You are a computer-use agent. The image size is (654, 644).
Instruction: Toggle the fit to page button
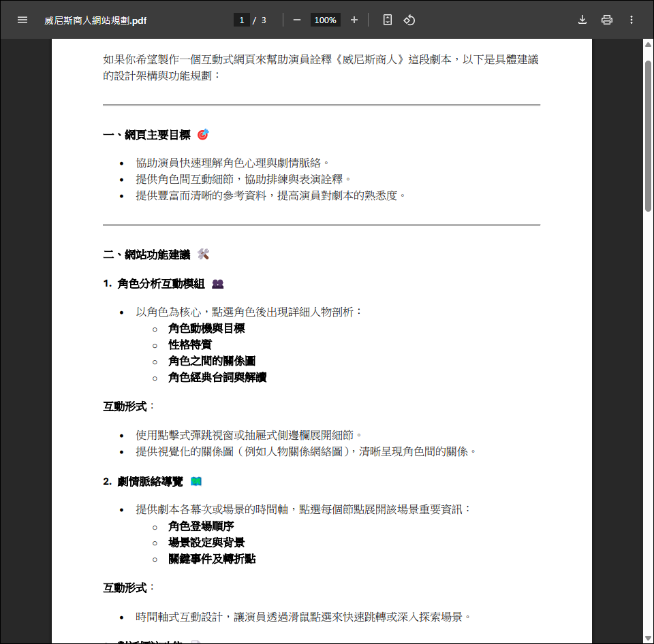point(388,20)
